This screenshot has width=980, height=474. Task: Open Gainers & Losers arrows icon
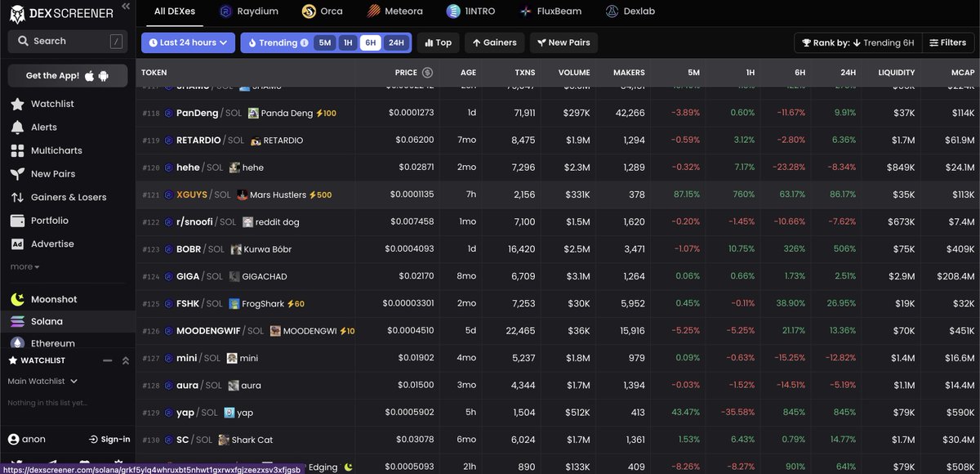[17, 198]
